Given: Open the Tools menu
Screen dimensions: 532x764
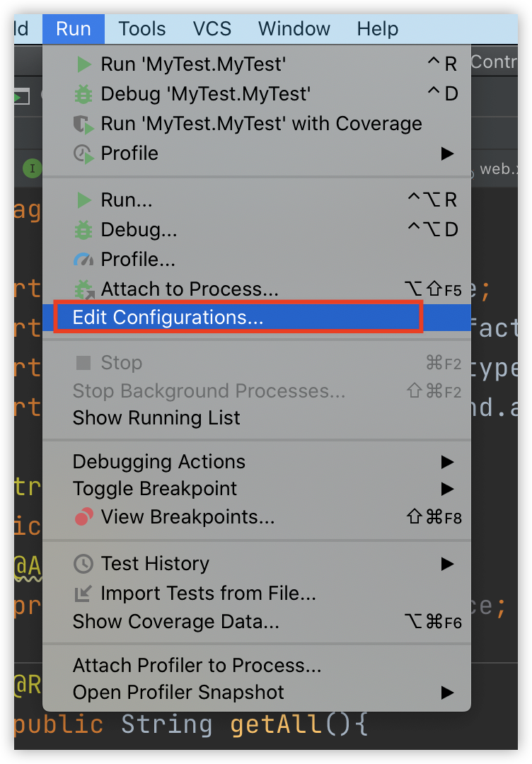Looking at the screenshot, I should (x=141, y=29).
